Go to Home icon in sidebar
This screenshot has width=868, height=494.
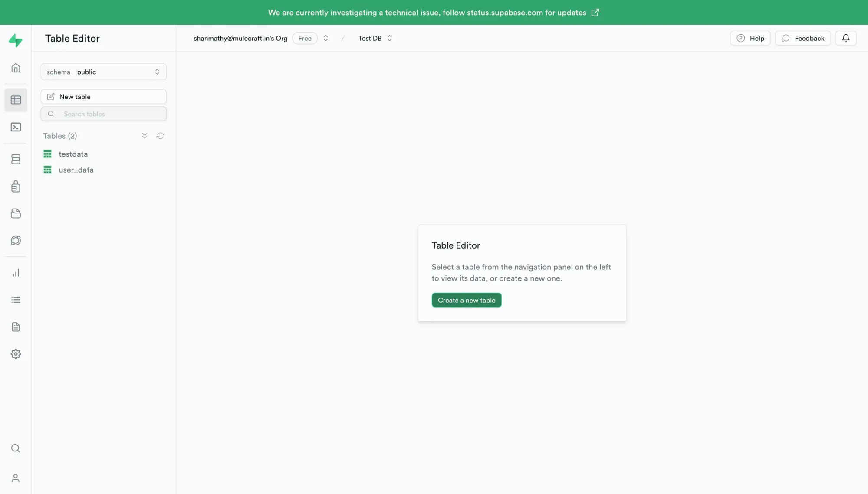click(x=16, y=68)
